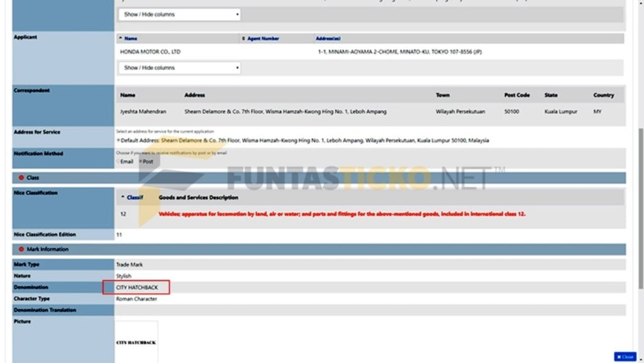Click post code 50100 cell
The width and height of the screenshot is (644, 363).
(x=511, y=112)
